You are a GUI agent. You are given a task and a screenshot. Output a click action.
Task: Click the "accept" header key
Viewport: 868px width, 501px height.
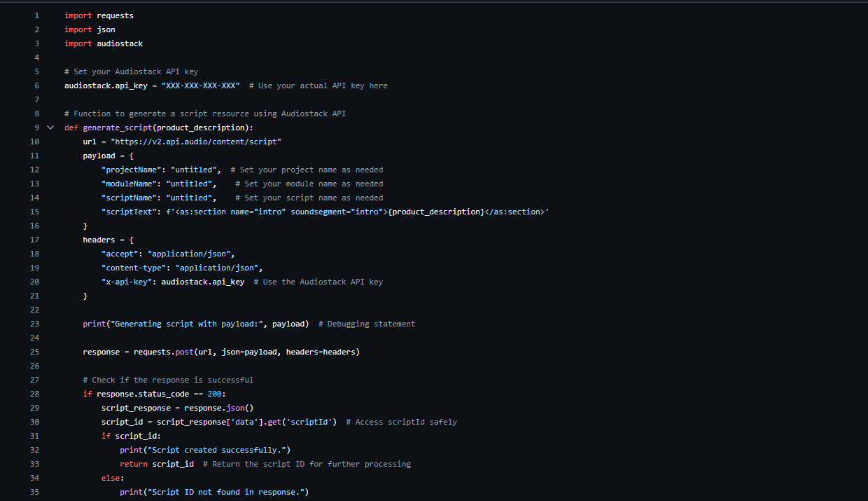tap(120, 254)
